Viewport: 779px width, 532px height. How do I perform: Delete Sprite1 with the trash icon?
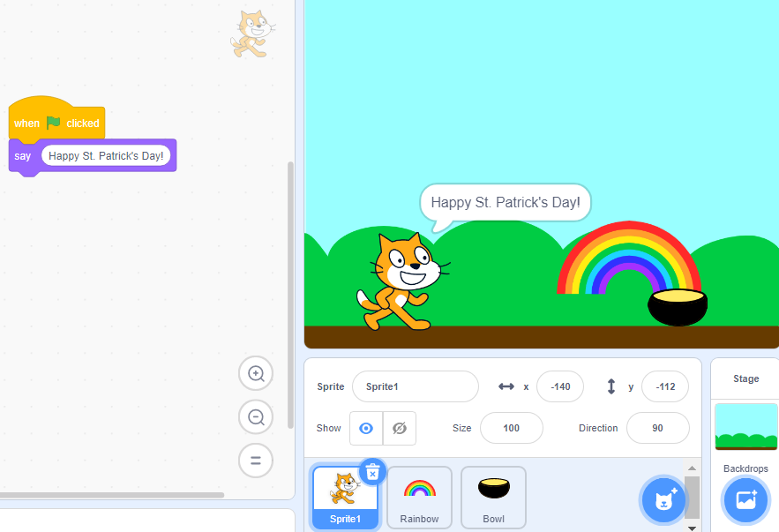(372, 472)
